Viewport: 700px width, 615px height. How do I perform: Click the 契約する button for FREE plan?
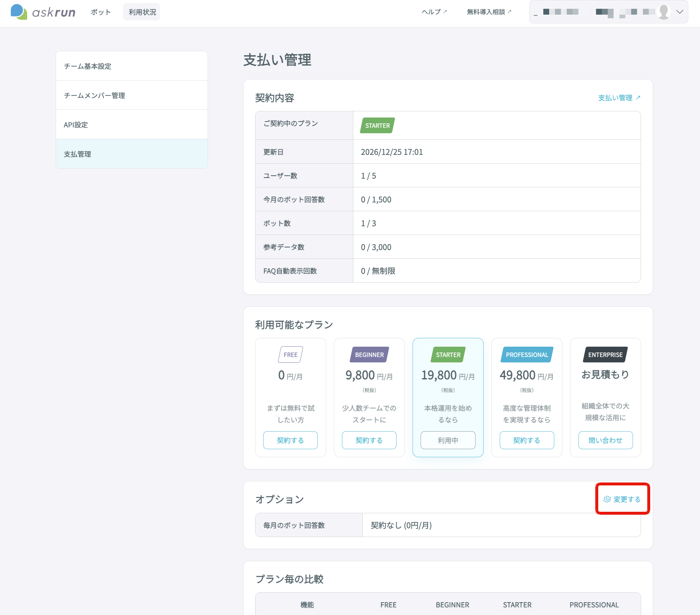pyautogui.click(x=290, y=440)
